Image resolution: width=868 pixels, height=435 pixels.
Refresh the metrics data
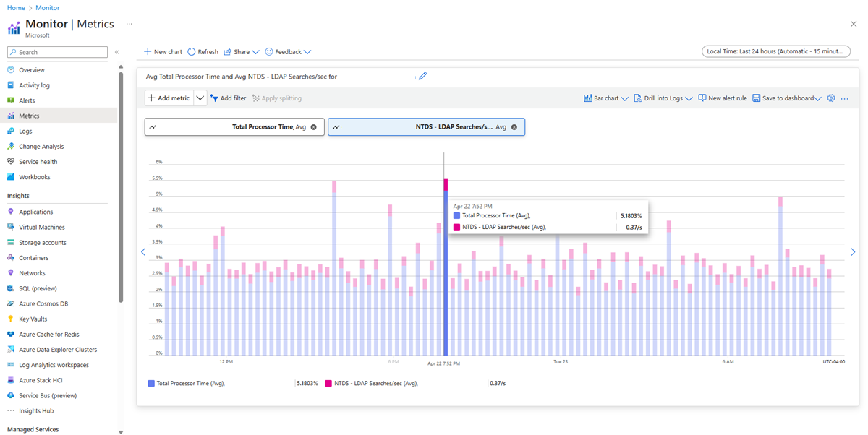(203, 51)
